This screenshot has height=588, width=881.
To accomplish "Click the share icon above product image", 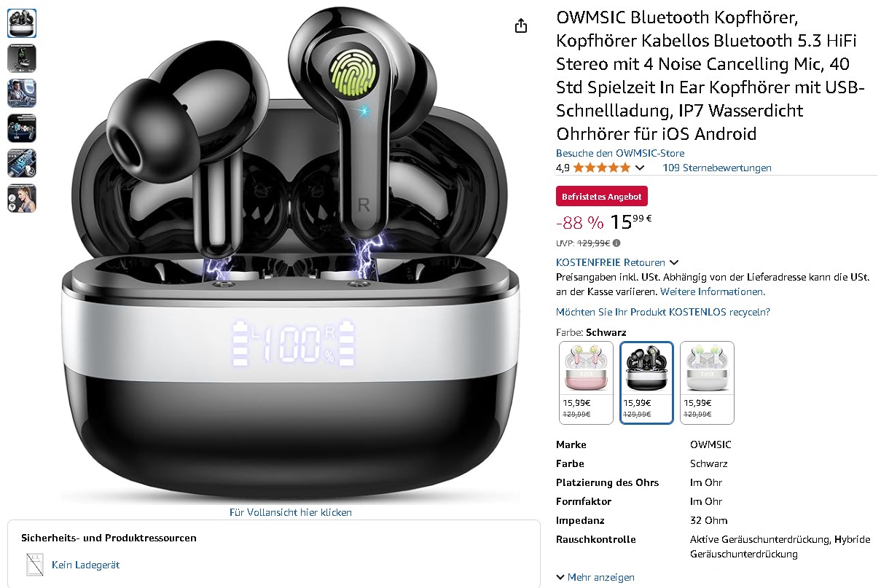I will (x=520, y=26).
